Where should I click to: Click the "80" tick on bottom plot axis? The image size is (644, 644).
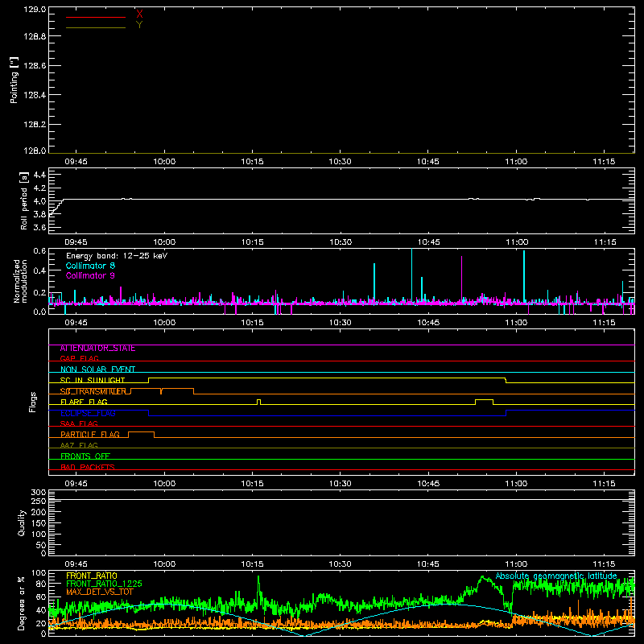[41, 584]
